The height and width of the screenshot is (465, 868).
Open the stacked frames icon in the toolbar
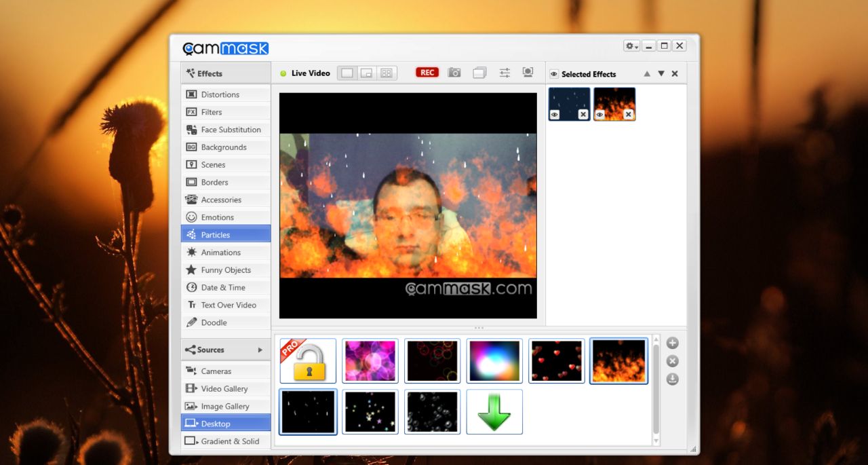479,73
